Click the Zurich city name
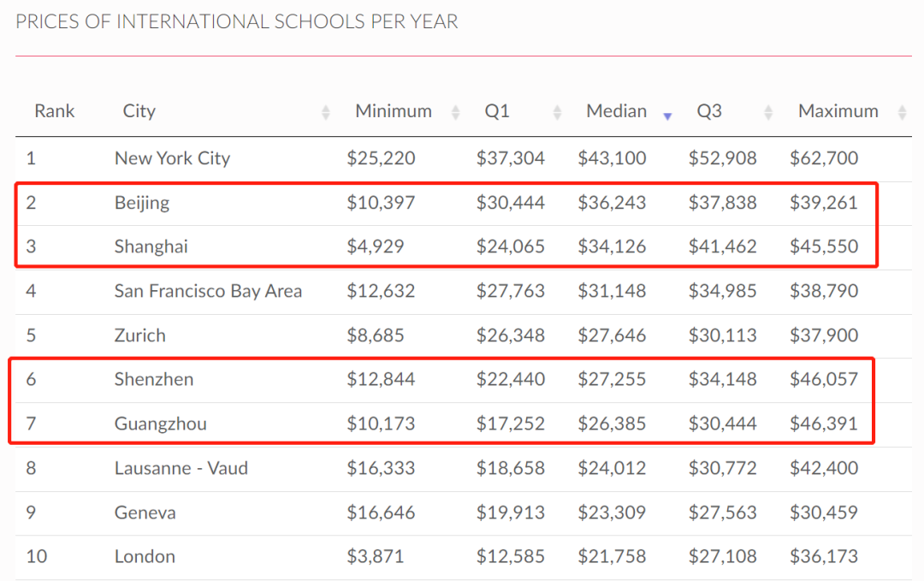 pyautogui.click(x=140, y=335)
